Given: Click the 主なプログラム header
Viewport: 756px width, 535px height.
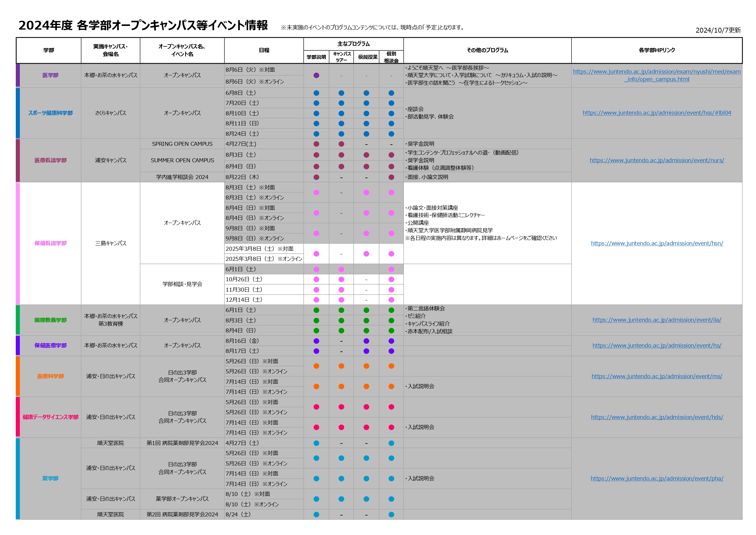Looking at the screenshot, I should (x=353, y=44).
